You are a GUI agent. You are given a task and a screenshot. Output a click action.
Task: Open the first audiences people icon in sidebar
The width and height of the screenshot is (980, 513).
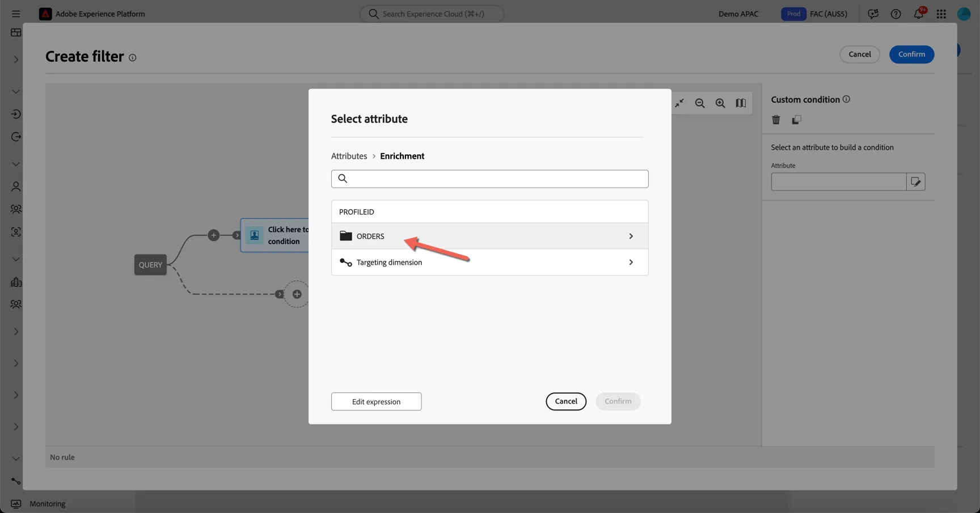point(16,209)
